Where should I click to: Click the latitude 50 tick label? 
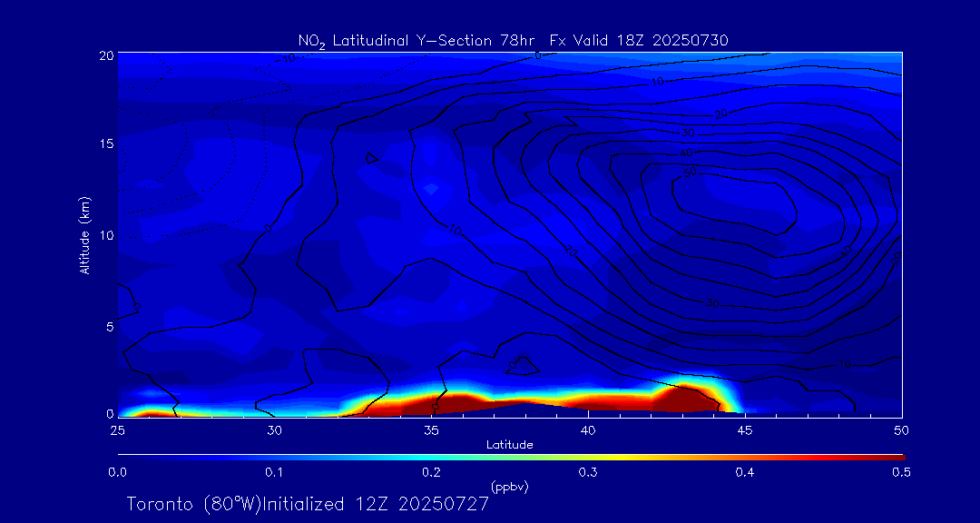point(902,429)
